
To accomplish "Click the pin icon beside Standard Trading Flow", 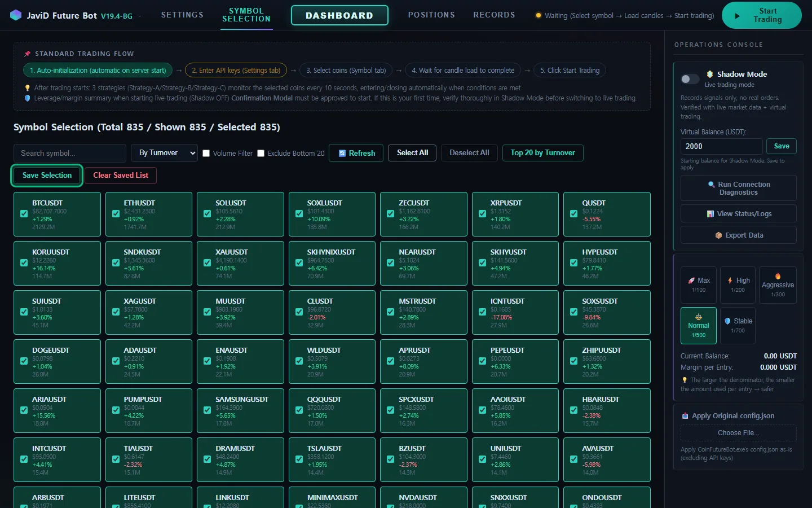I will 27,54.
